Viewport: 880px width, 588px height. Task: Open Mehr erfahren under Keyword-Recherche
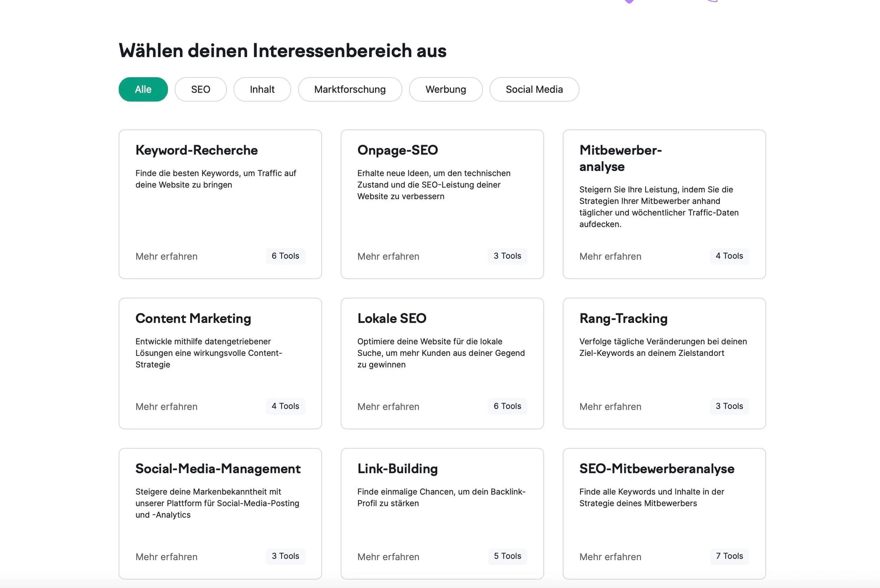(x=166, y=257)
